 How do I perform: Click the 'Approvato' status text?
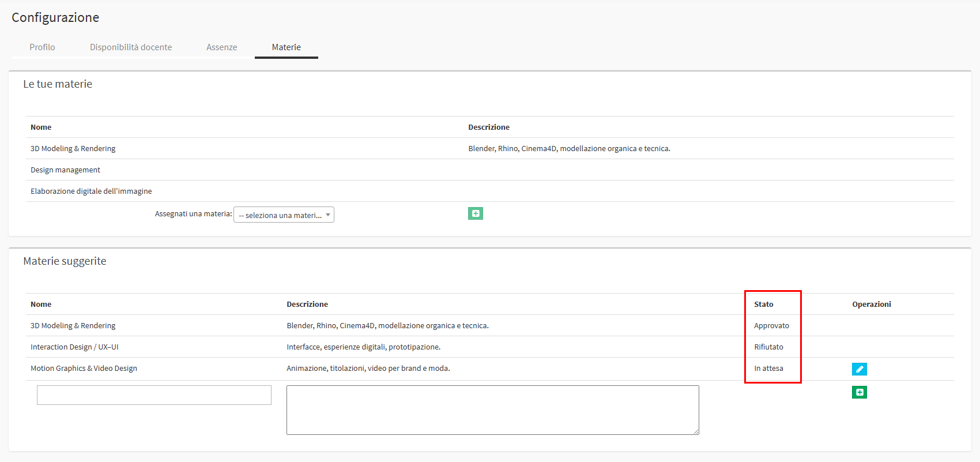point(771,326)
